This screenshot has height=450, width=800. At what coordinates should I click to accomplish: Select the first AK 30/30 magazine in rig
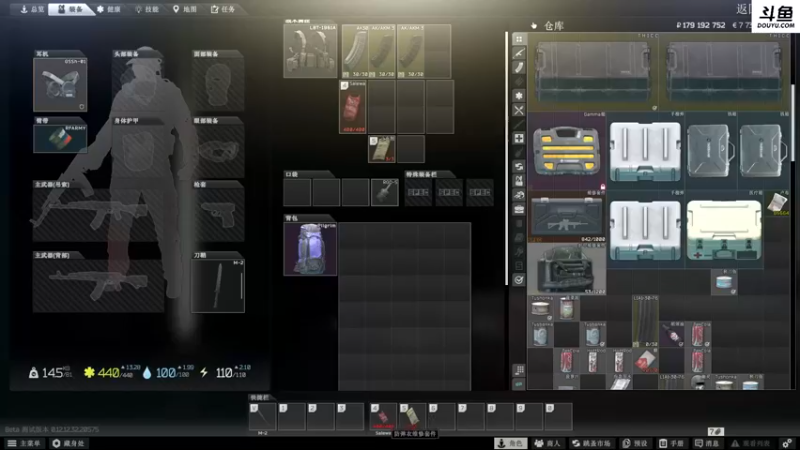coord(355,51)
